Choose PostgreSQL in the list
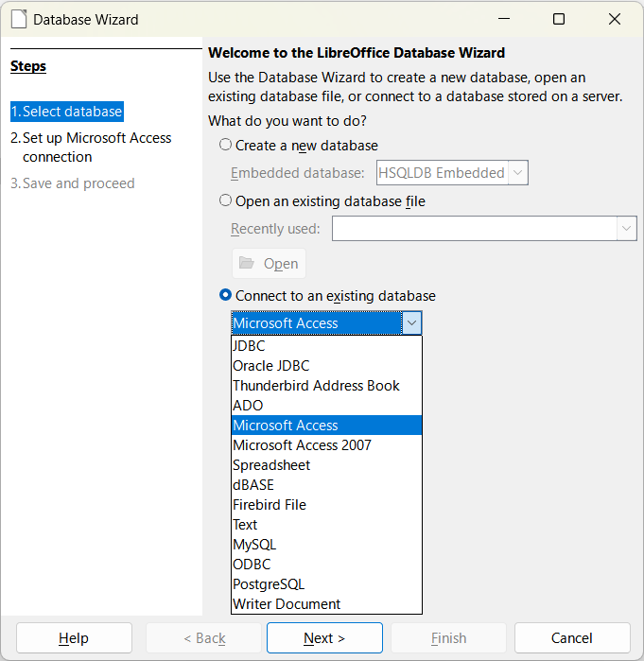 [326, 583]
